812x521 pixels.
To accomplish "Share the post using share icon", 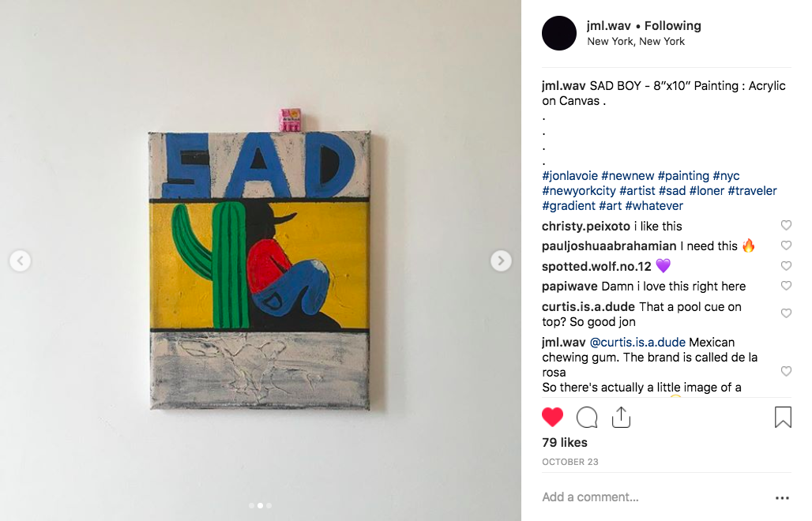I will point(621,417).
